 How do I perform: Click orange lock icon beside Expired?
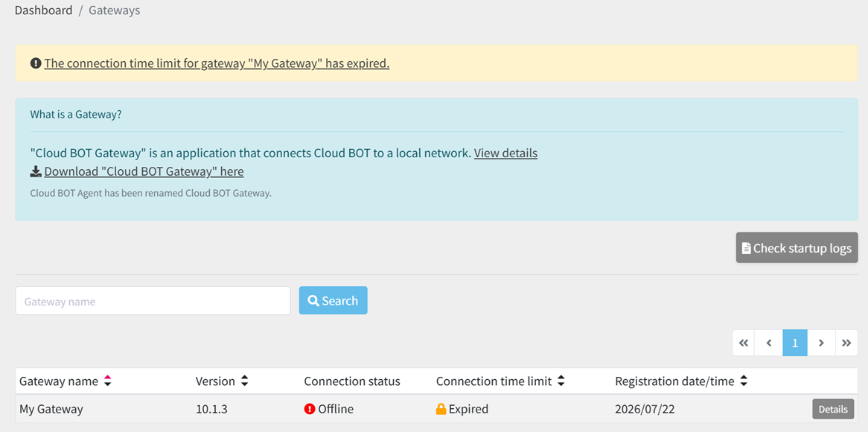pyautogui.click(x=441, y=410)
